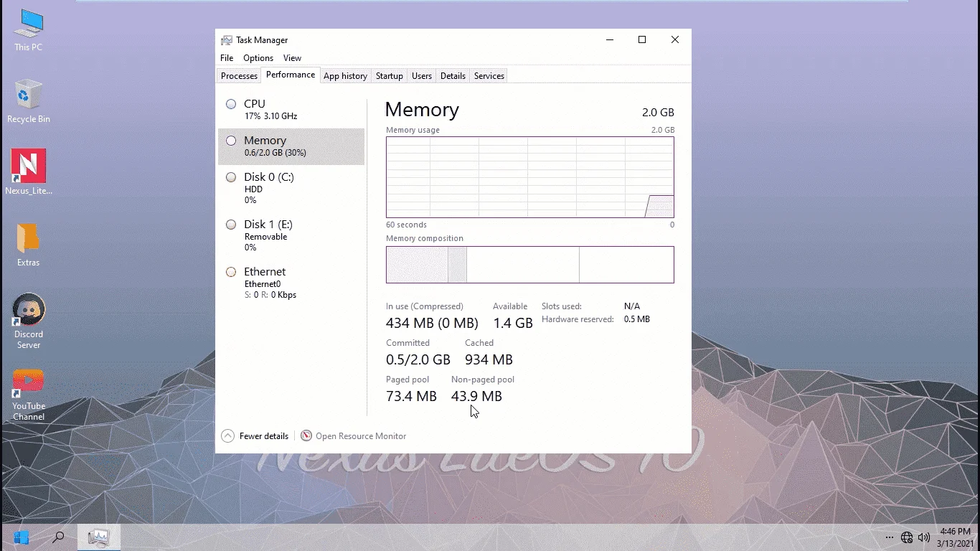Select Disk 1 (E:) Removable entry
This screenshot has width=980, height=551.
(x=291, y=235)
